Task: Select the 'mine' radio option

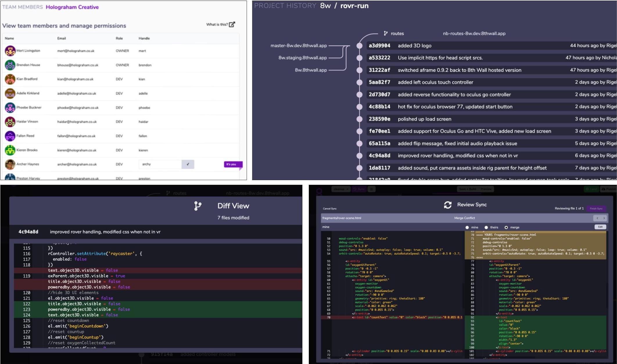Action: [467, 227]
